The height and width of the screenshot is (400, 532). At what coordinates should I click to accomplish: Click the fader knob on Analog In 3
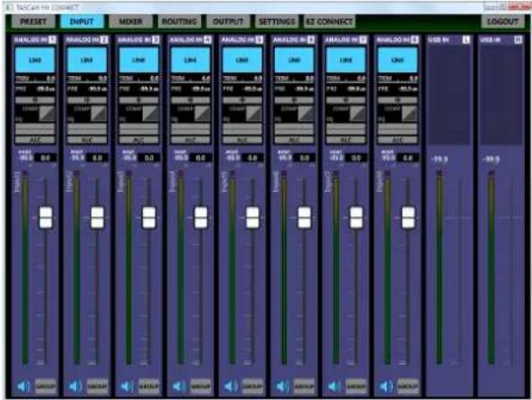tap(149, 218)
